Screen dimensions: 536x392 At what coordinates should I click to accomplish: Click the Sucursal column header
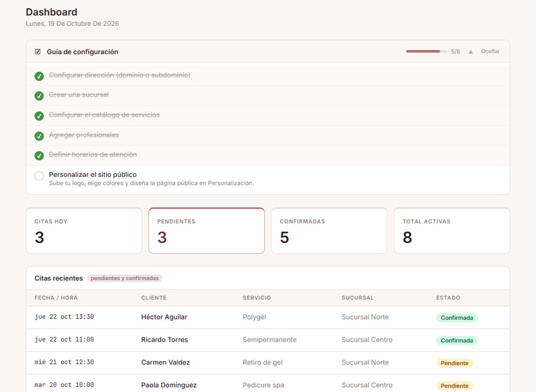tap(358, 298)
